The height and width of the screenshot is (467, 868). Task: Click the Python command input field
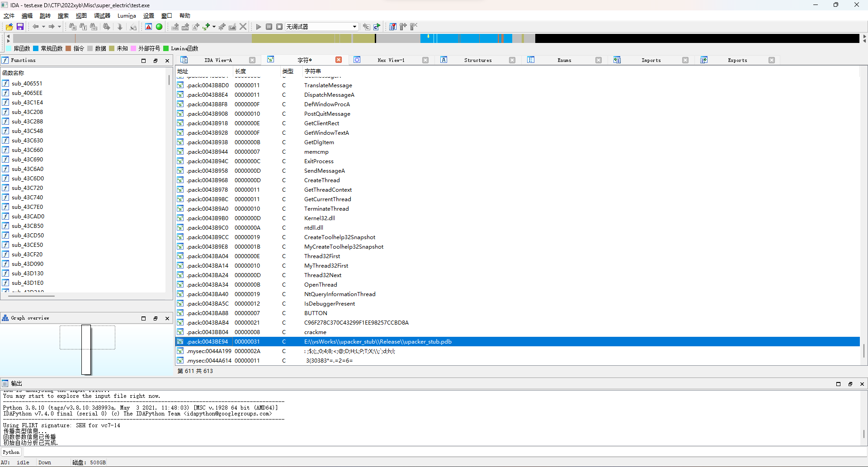(445, 452)
